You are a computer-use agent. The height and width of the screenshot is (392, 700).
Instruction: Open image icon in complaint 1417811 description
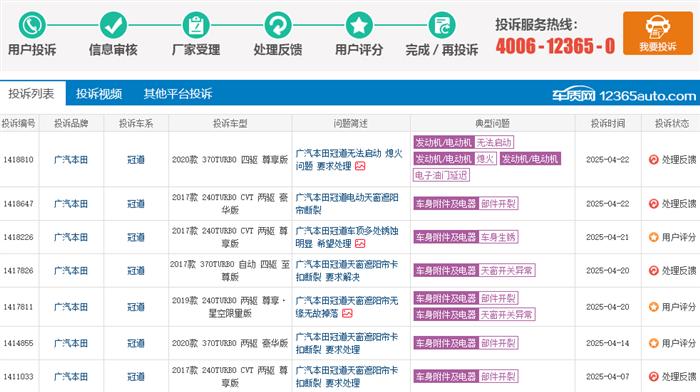[347, 313]
